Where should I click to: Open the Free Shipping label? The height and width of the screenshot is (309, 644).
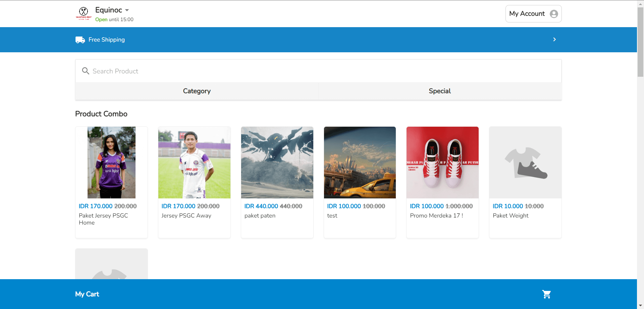[x=107, y=40]
